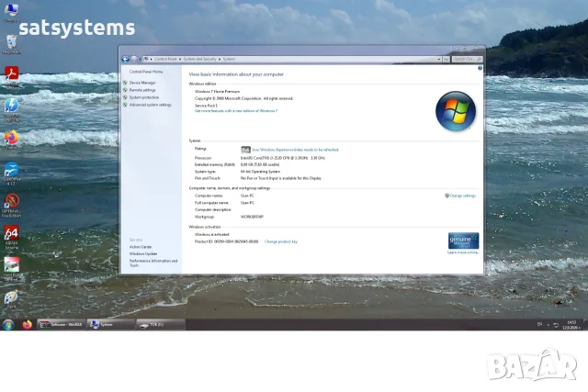Viewport: 588px width, 392px height.
Task: Click the network icon in system tray
Action: pyautogui.click(x=556, y=325)
